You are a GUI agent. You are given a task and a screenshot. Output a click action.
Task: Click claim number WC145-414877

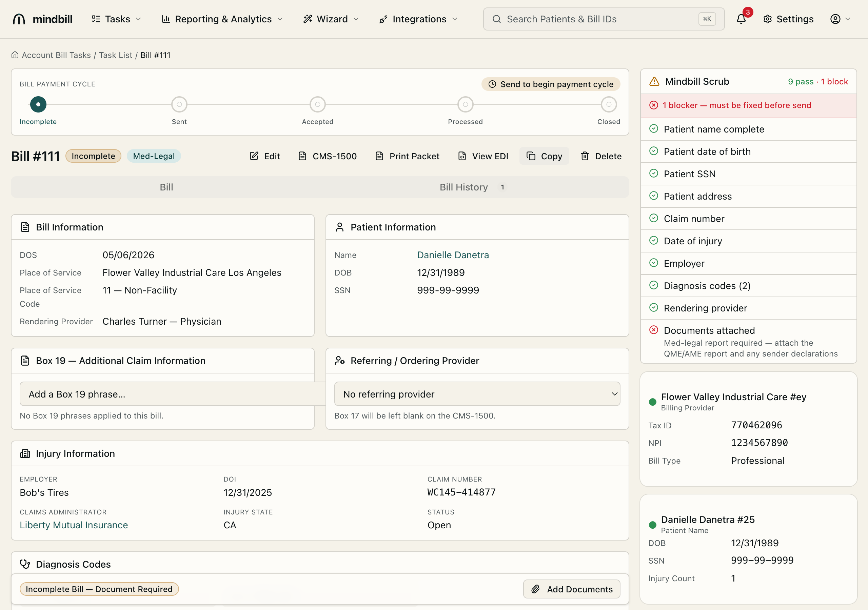(x=461, y=492)
